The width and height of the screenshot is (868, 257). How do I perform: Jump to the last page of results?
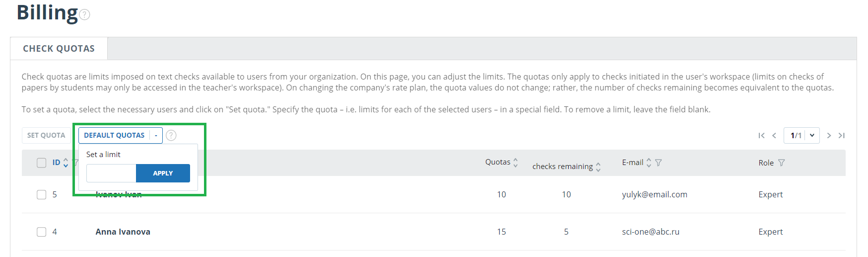(x=842, y=136)
